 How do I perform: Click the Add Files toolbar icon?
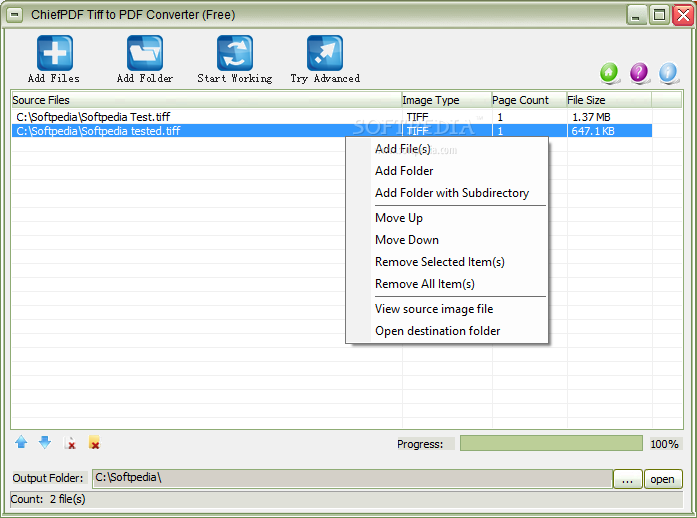[x=54, y=53]
